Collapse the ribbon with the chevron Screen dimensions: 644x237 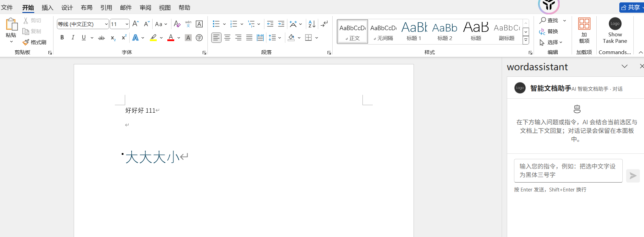[641, 52]
